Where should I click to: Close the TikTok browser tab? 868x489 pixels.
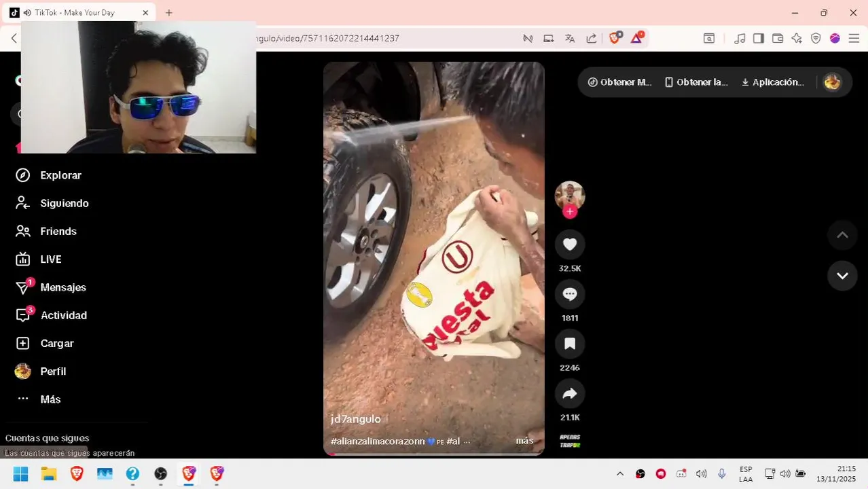(x=145, y=13)
